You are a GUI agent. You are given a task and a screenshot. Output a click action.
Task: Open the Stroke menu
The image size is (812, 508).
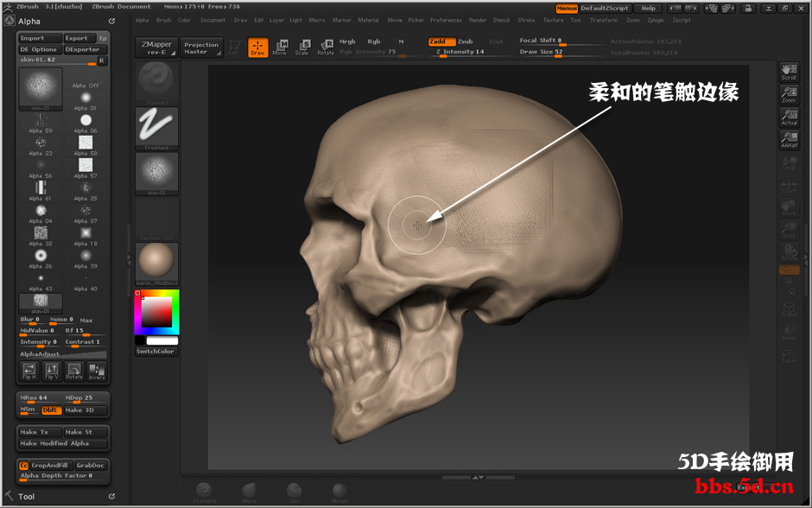tap(526, 20)
